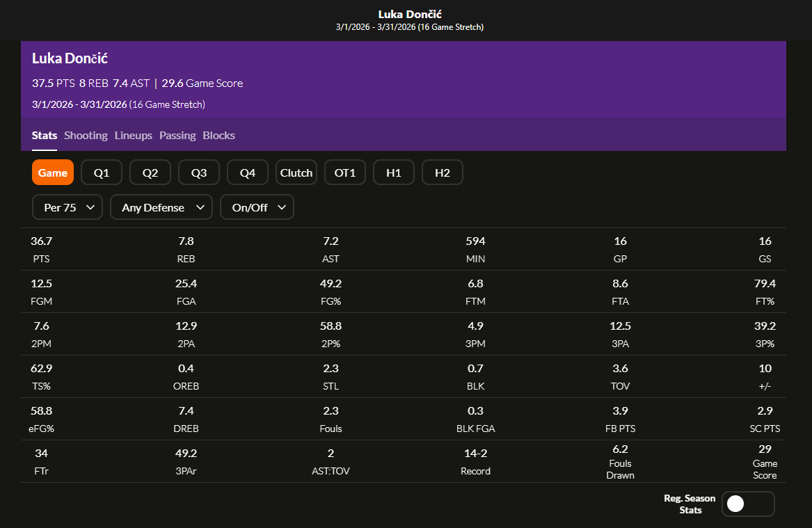Click the 7.4 DREB stat

(186, 419)
